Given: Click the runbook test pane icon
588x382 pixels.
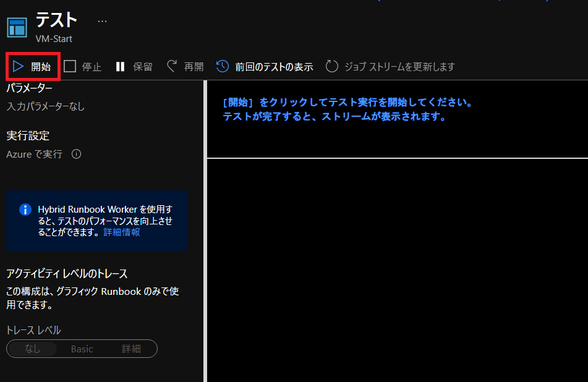Looking at the screenshot, I should pyautogui.click(x=17, y=28).
